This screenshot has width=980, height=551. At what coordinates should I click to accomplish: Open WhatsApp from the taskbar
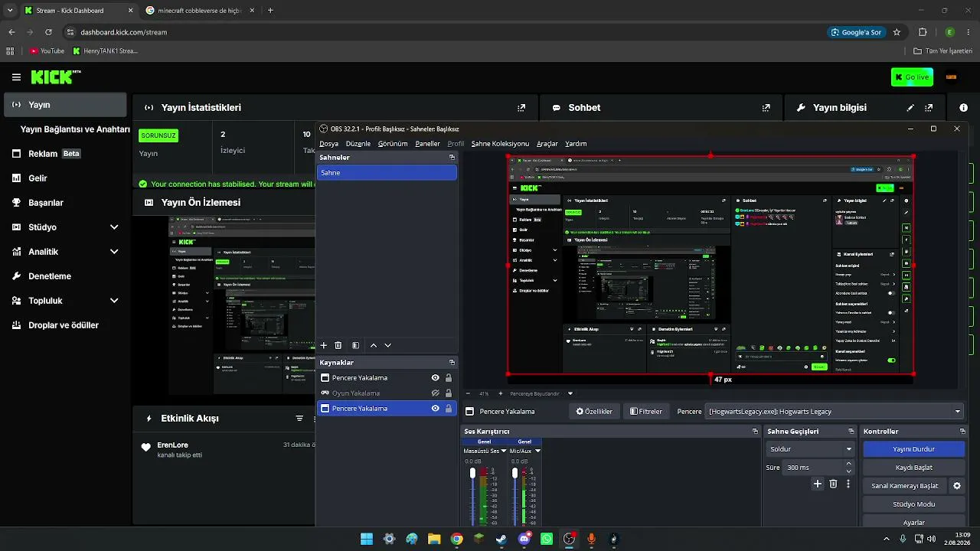pyautogui.click(x=547, y=539)
